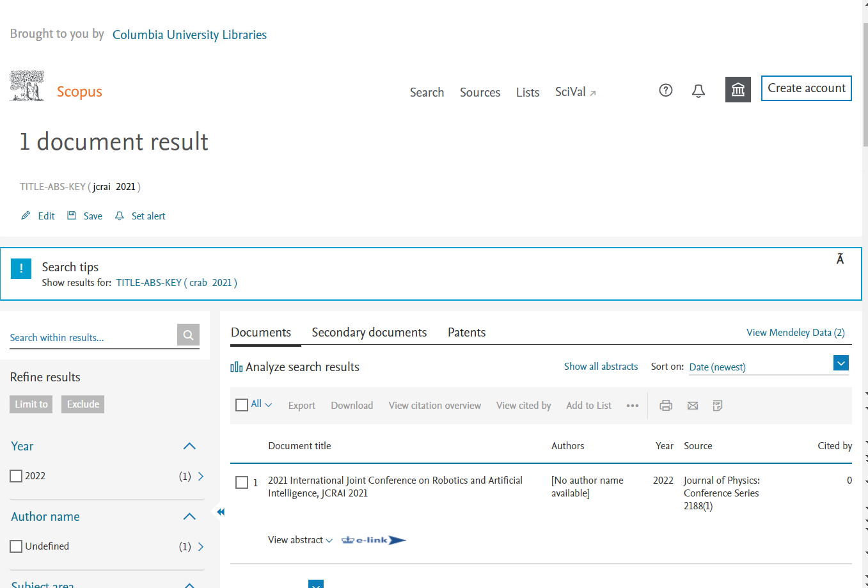Open the help question mark icon

[x=666, y=90]
